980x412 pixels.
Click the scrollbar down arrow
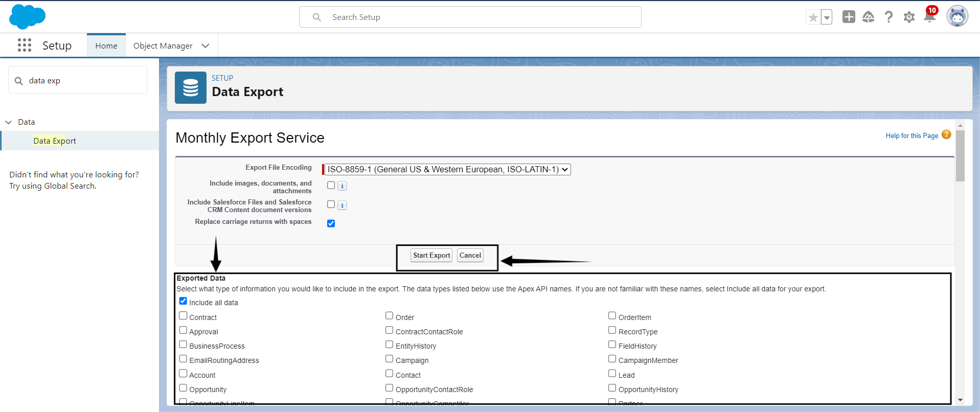tap(960, 400)
